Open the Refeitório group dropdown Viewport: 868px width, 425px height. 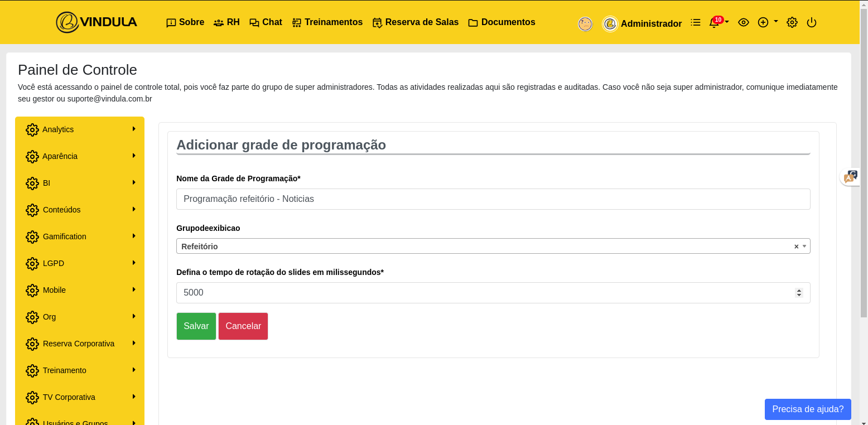493,246
